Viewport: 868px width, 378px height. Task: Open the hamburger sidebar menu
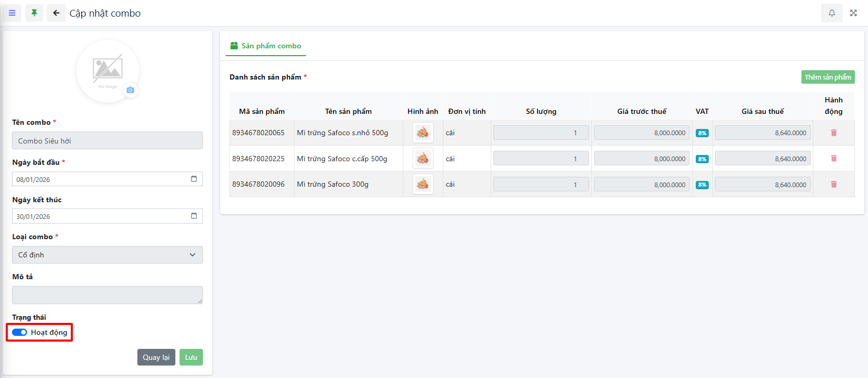click(12, 13)
